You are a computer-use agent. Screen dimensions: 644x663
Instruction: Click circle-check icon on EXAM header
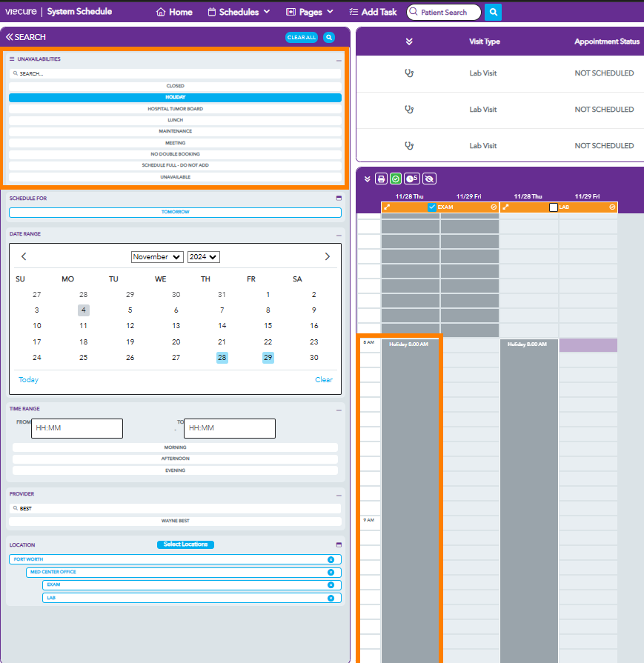point(494,207)
